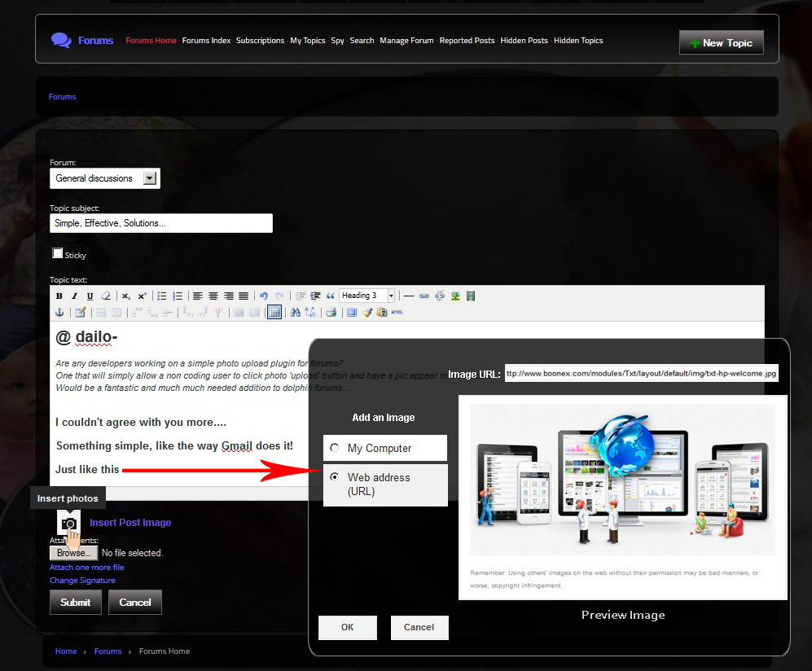Image resolution: width=812 pixels, height=671 pixels.
Task: Click the camera icon to insert photos
Action: pyautogui.click(x=70, y=523)
